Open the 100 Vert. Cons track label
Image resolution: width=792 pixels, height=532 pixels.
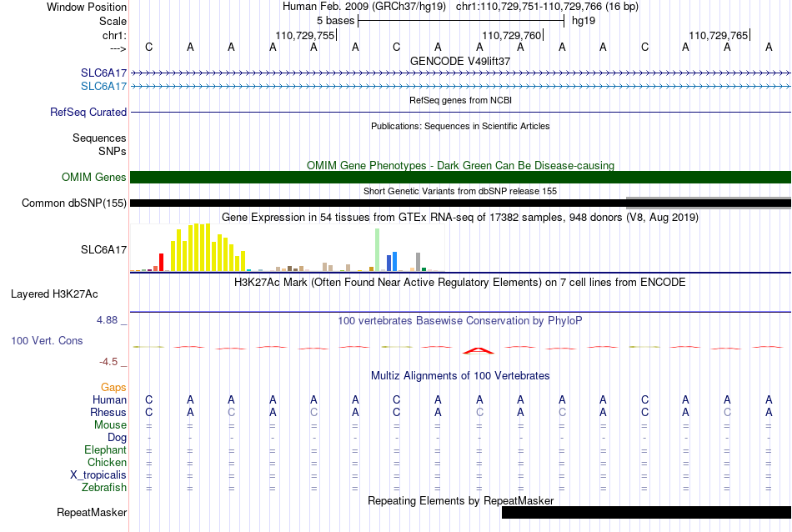47,340
